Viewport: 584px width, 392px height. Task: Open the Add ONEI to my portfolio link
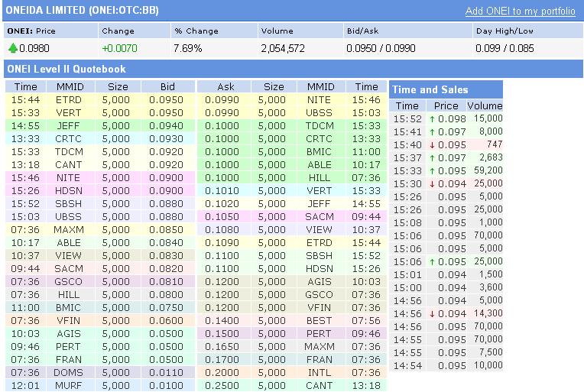521,11
